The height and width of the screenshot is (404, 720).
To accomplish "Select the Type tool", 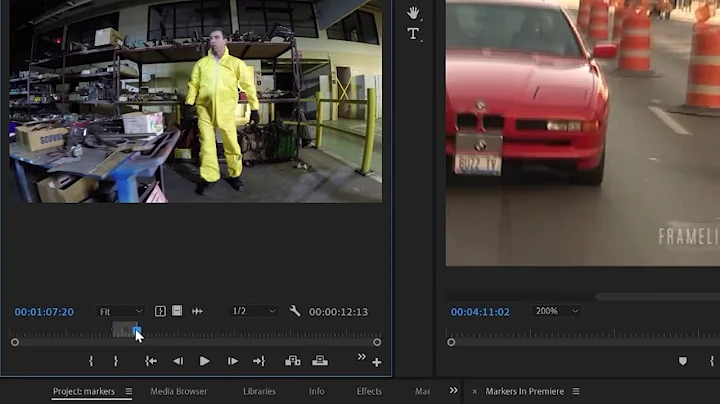I will pos(413,34).
